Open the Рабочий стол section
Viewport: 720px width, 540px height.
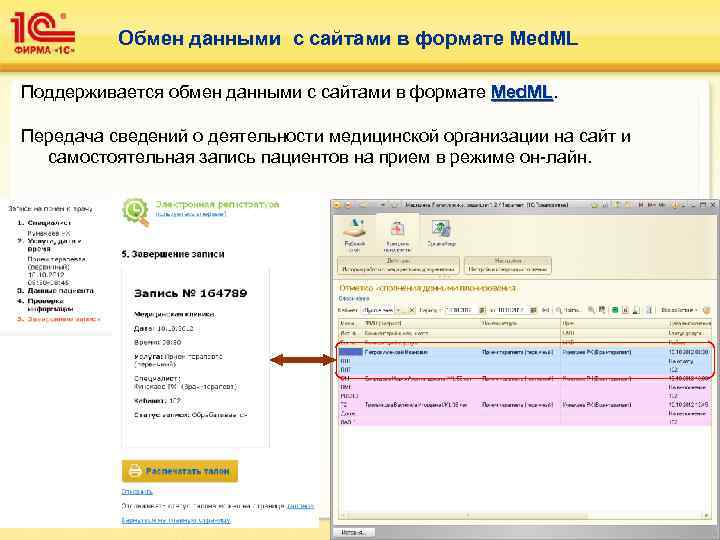pyautogui.click(x=354, y=234)
